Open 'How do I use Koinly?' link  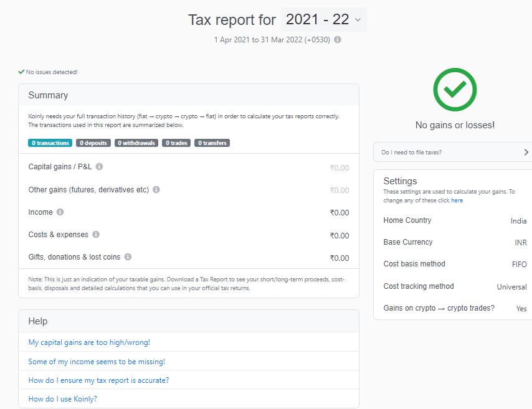[x=63, y=399]
